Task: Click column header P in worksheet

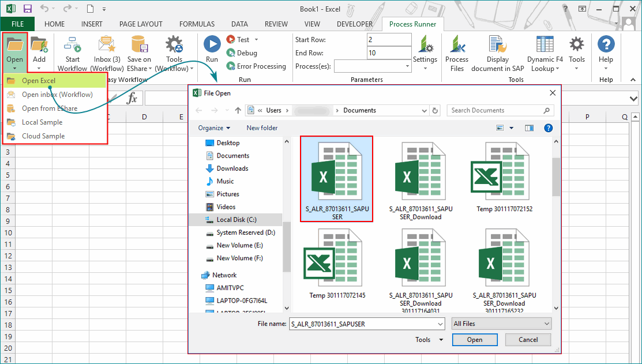Action: point(587,117)
